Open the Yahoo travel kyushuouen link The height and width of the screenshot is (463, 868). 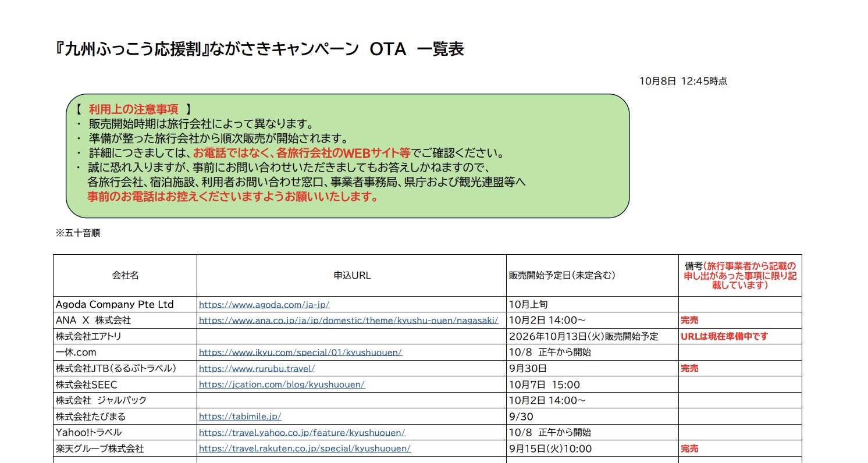point(302,433)
